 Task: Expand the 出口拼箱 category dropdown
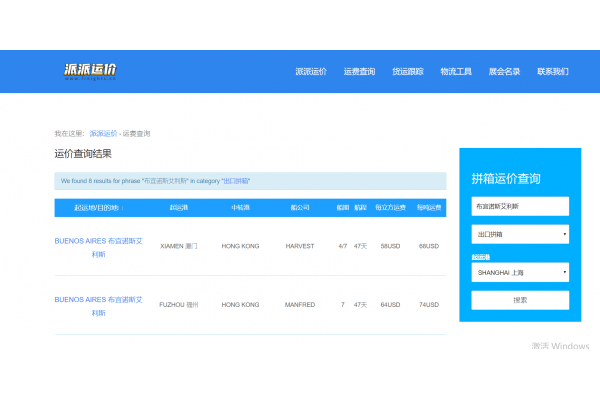519,235
